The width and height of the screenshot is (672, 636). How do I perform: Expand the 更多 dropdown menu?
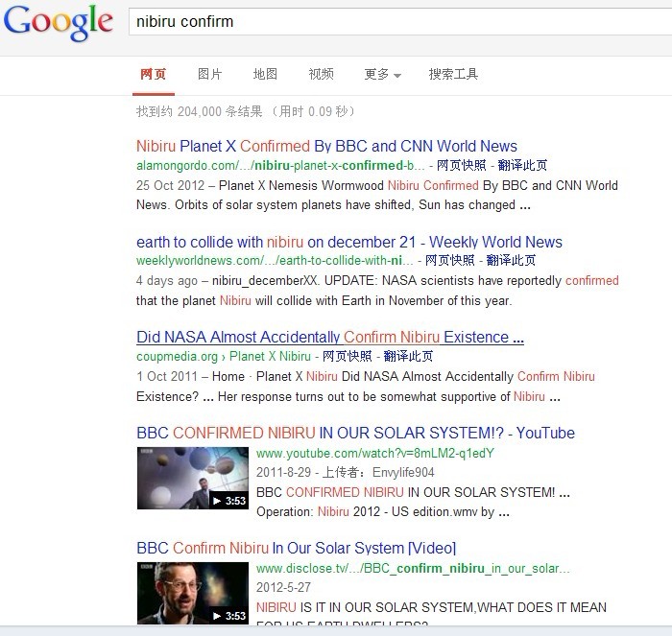coord(382,74)
